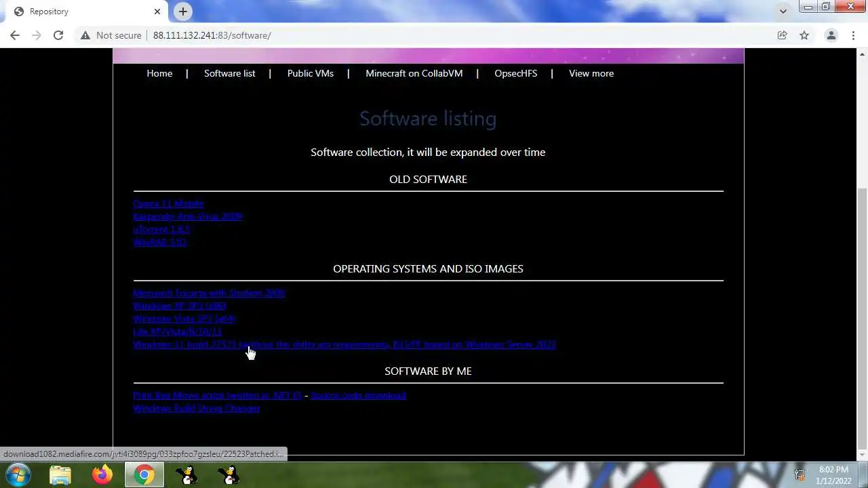868x488 pixels.
Task: Go back using the browser back arrow
Action: pyautogui.click(x=15, y=35)
